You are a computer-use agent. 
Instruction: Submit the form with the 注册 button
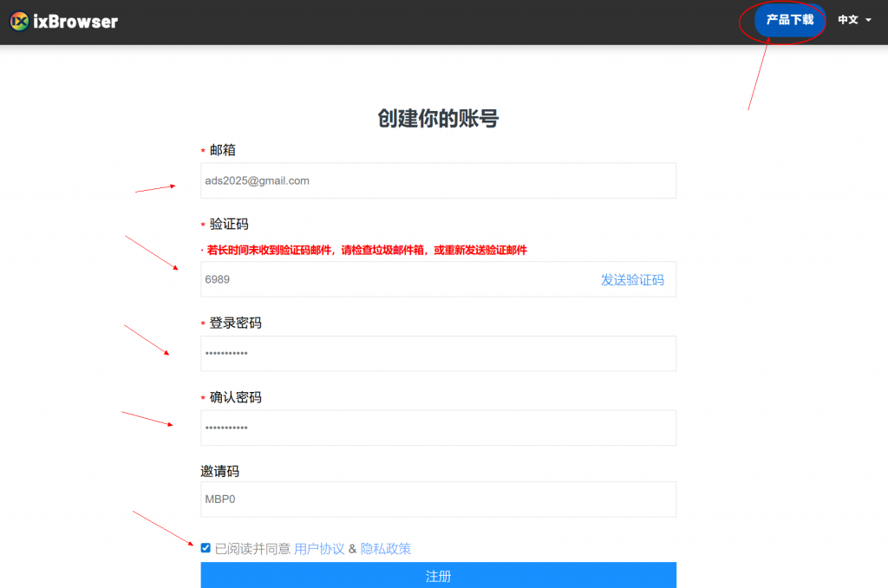(x=438, y=576)
